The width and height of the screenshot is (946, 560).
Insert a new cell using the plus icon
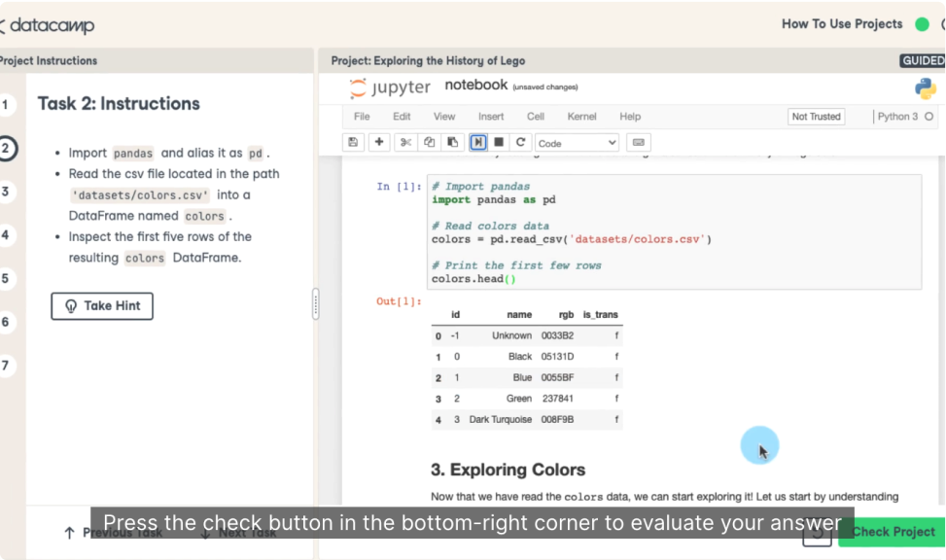pyautogui.click(x=378, y=142)
